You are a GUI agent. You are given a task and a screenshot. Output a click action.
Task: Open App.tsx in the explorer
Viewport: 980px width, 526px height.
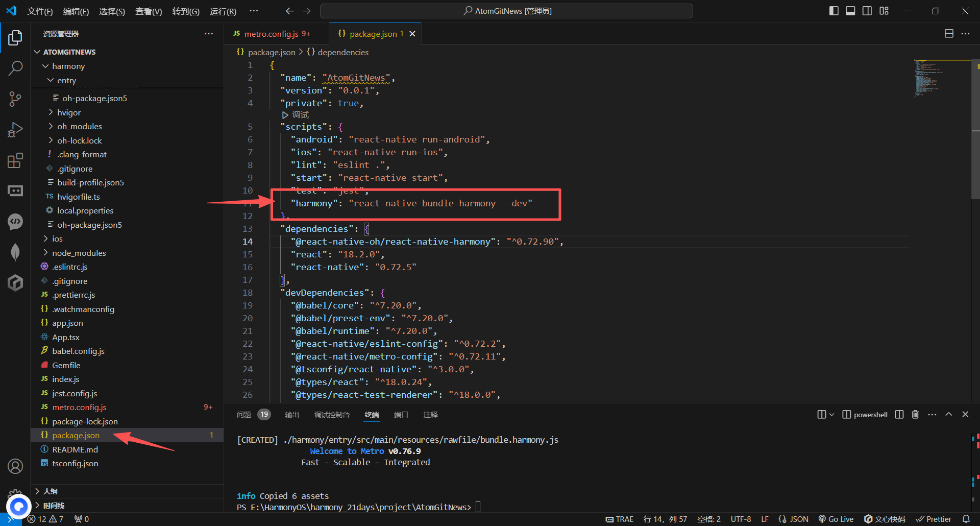tap(128, 337)
